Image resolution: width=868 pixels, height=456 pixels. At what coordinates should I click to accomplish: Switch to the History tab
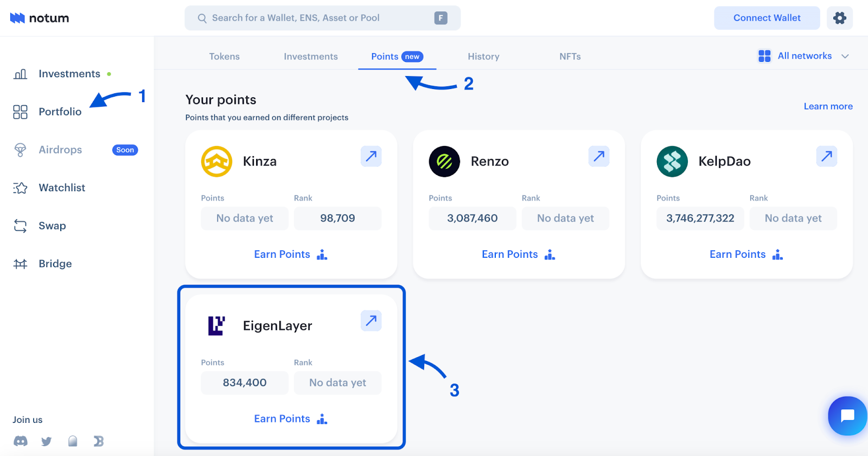tap(483, 56)
